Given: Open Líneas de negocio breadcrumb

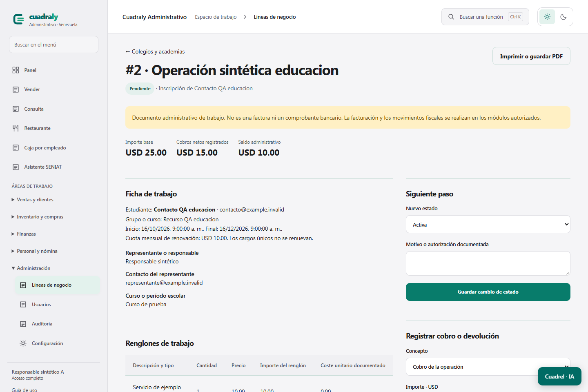Looking at the screenshot, I should 275,17.
